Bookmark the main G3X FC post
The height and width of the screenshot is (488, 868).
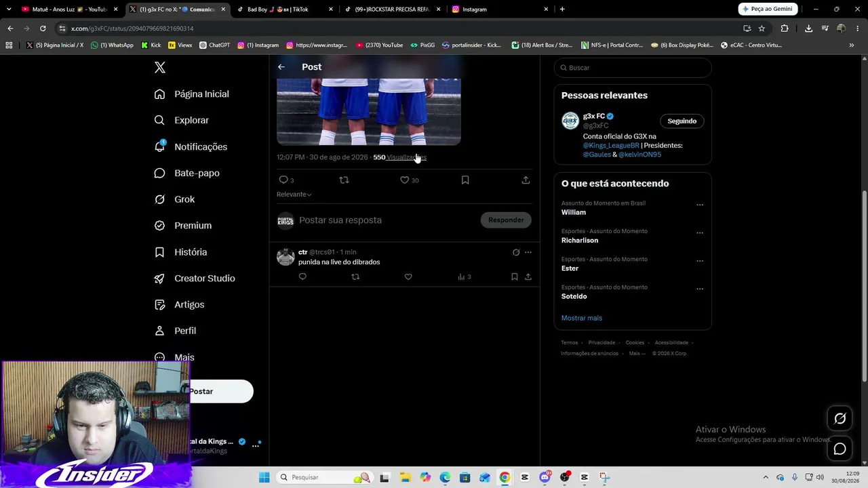[465, 180]
